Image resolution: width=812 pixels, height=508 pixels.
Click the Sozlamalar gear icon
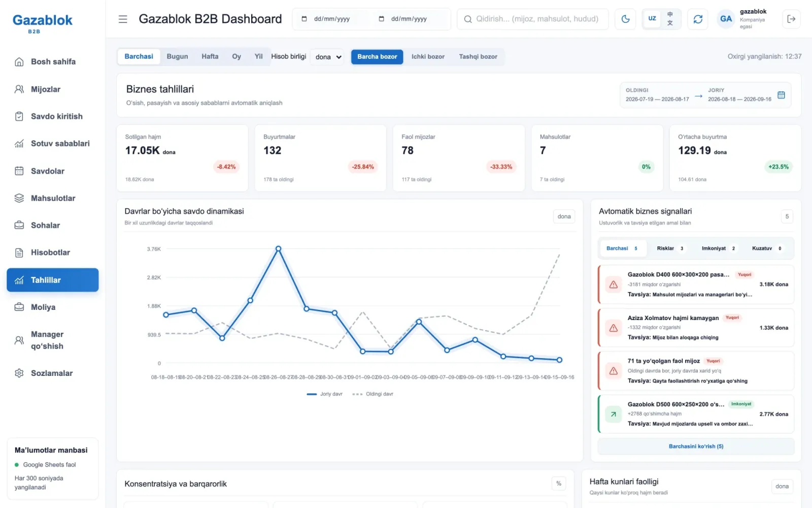click(x=19, y=373)
